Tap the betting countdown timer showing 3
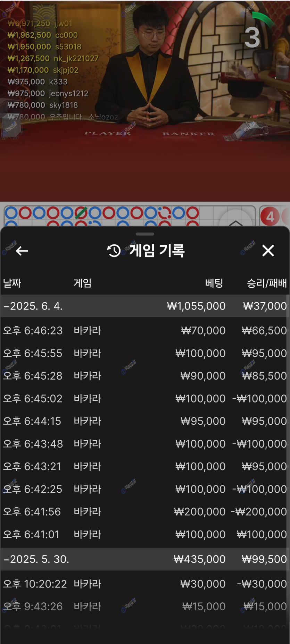 pyautogui.click(x=252, y=37)
